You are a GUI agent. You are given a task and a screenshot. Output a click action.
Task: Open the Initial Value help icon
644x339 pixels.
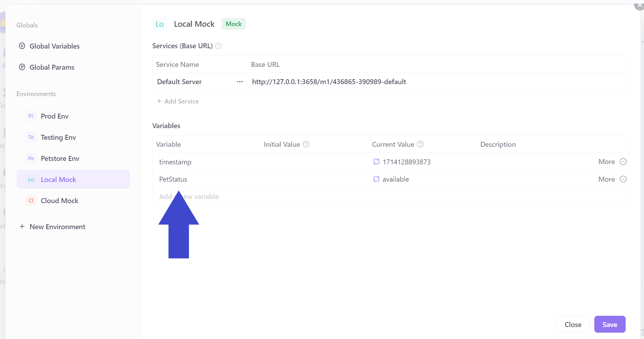click(x=306, y=144)
